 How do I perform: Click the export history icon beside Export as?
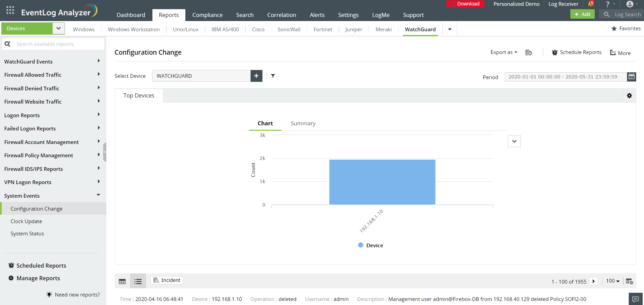pos(529,52)
